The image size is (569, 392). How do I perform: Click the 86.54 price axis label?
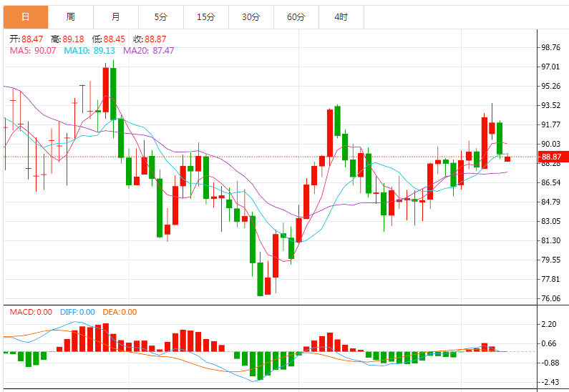(551, 182)
